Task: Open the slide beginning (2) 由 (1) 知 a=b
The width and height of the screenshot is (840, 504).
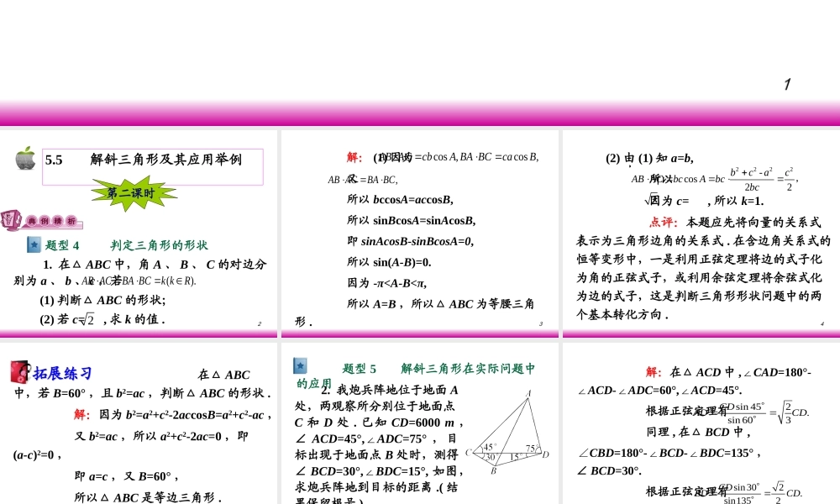Action: [x=701, y=234]
